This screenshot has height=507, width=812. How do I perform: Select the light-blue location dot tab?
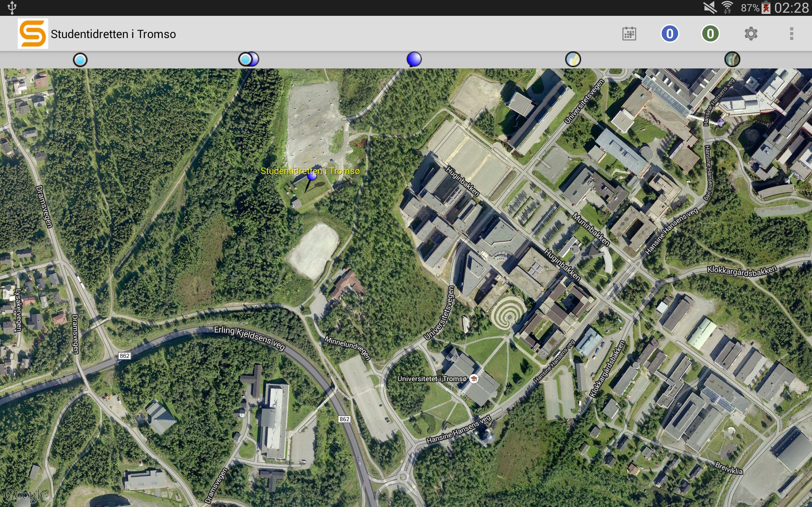80,60
